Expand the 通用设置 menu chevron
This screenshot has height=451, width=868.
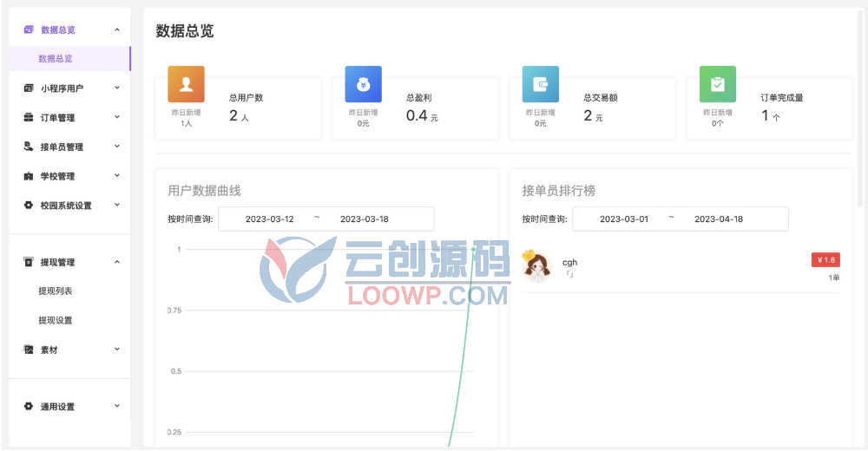tap(117, 406)
